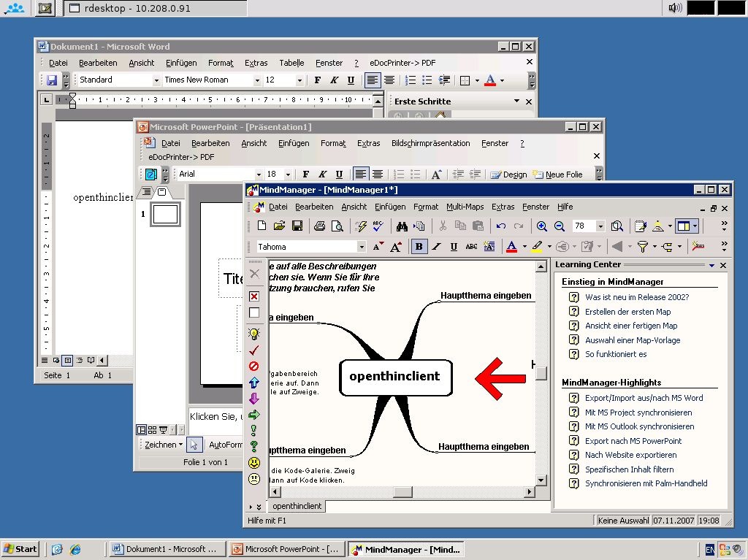
Task: Open Word font size dropdown showing 12
Action: [x=299, y=80]
